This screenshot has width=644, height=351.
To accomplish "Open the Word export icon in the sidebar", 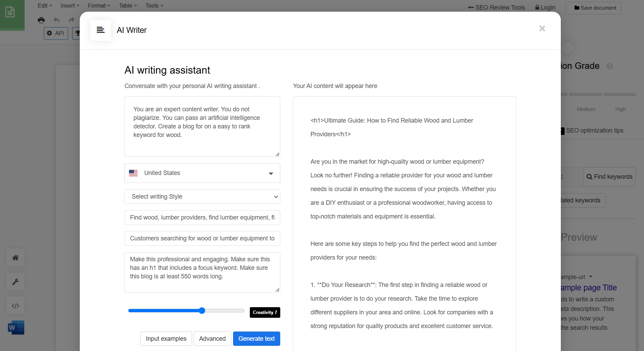I will tap(15, 327).
